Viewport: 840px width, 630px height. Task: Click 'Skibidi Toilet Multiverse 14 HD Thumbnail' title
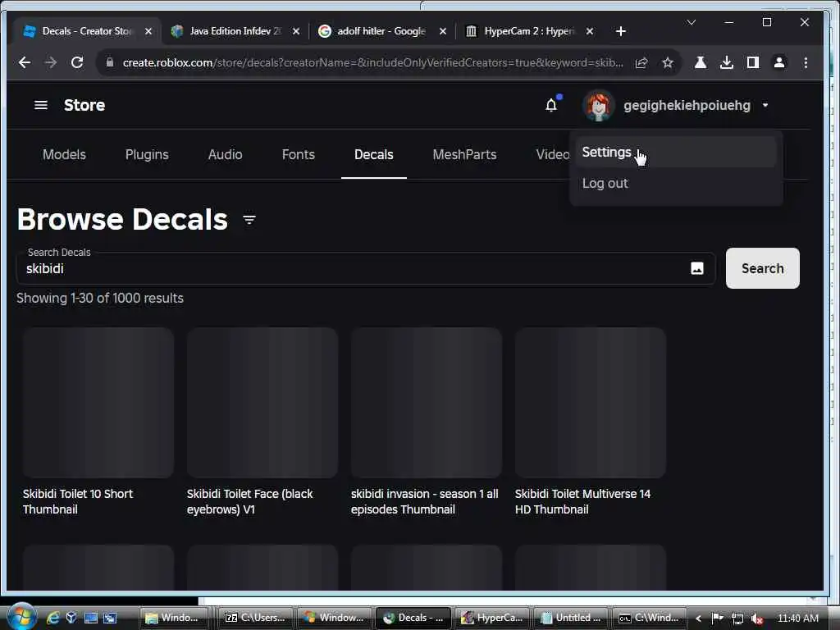583,501
